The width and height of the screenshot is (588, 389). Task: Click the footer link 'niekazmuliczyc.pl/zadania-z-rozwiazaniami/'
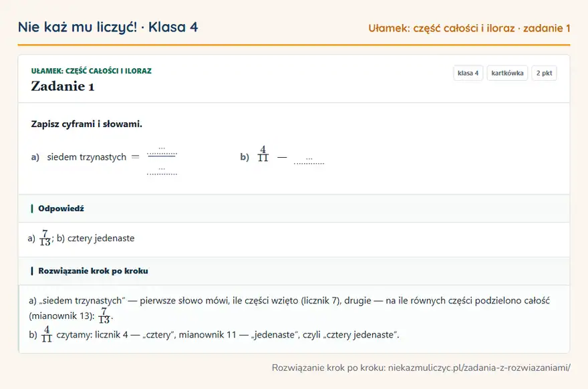[x=479, y=368]
